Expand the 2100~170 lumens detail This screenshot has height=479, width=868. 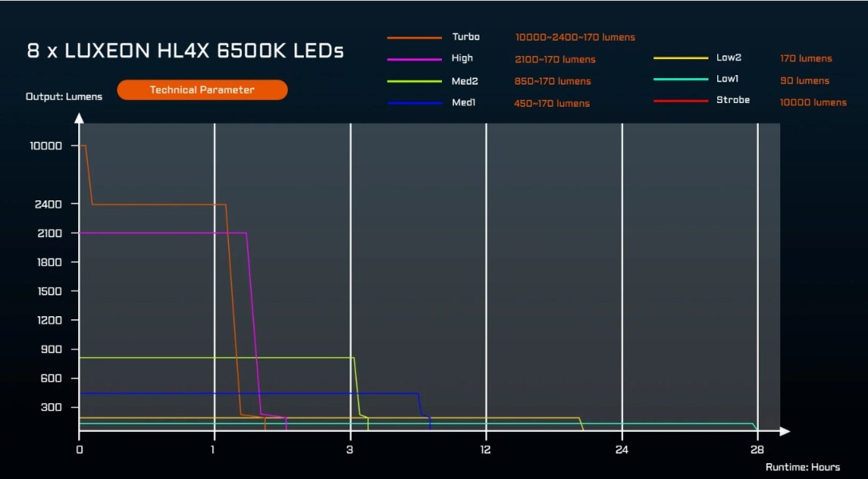[554, 59]
